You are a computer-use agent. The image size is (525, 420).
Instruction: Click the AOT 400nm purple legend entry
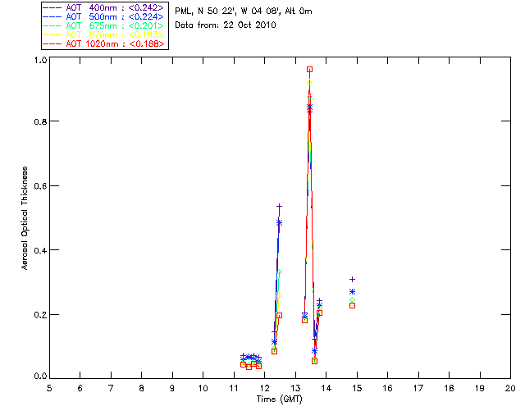pyautogui.click(x=104, y=7)
